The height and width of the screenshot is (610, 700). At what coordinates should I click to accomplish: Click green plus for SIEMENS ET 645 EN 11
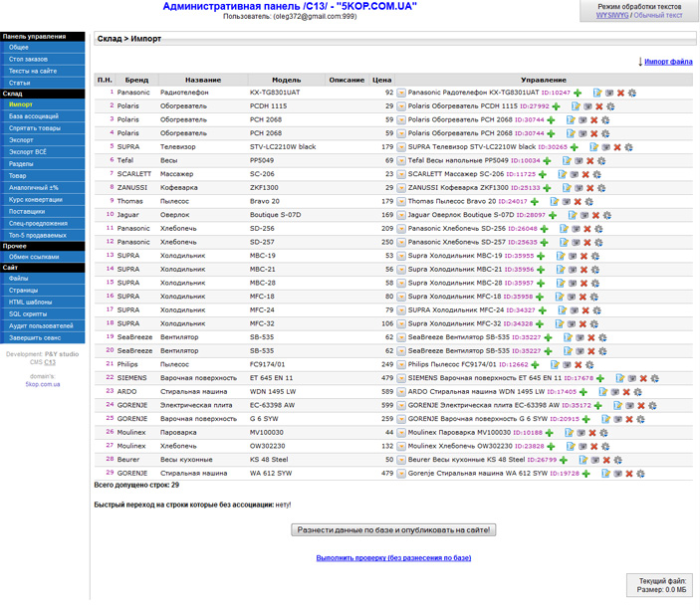click(x=600, y=378)
